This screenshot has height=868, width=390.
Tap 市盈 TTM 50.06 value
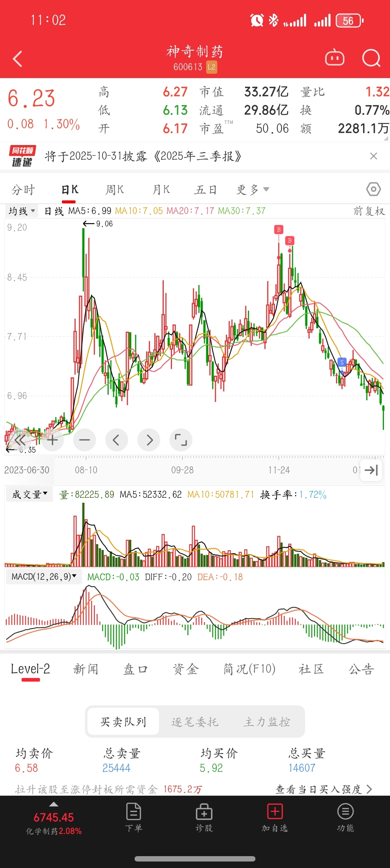(272, 128)
